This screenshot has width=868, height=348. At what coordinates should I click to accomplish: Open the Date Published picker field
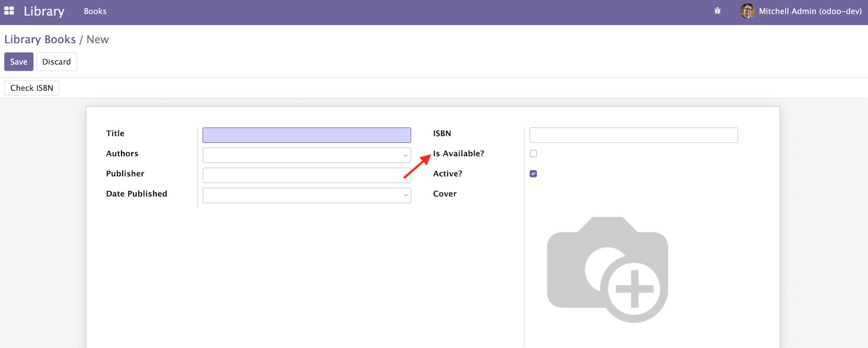click(x=307, y=195)
